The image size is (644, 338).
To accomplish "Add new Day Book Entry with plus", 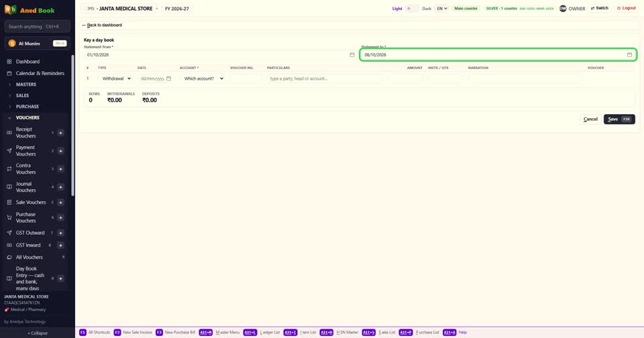I will tap(60, 278).
